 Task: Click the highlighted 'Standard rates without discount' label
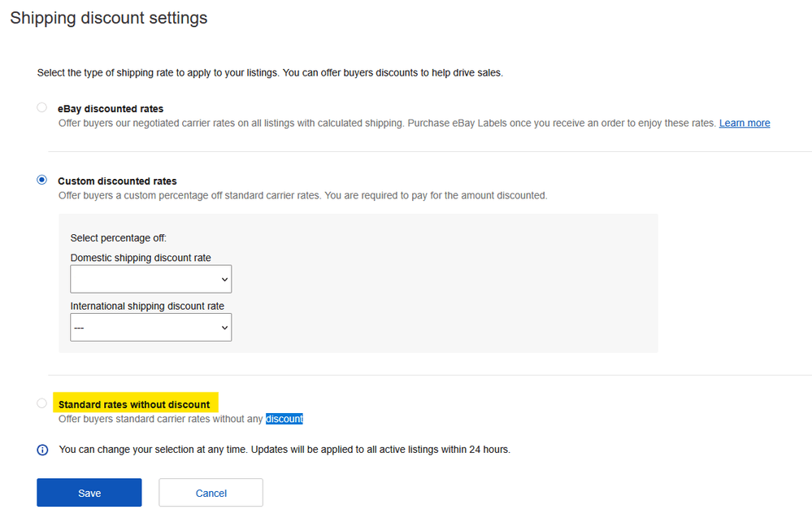pos(134,405)
